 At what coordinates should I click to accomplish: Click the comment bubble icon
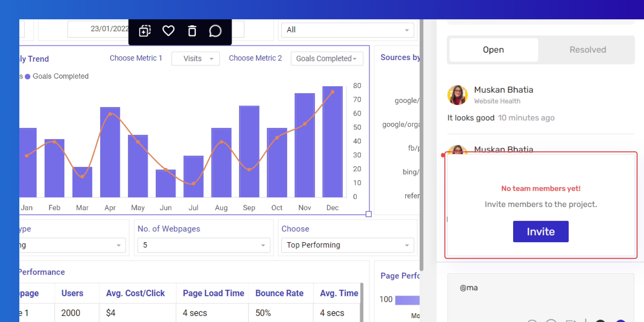[215, 31]
